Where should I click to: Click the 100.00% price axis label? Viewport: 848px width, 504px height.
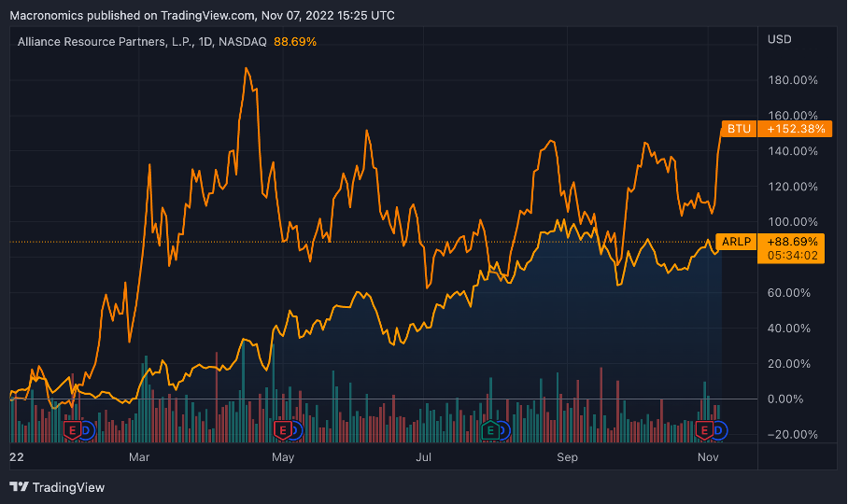(x=792, y=222)
